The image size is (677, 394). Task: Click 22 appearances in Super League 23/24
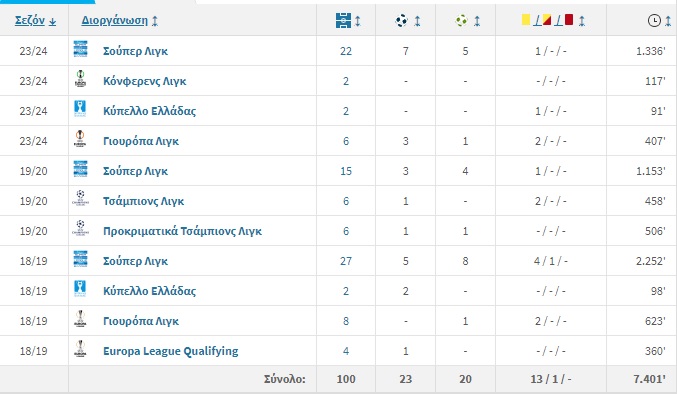(346, 51)
